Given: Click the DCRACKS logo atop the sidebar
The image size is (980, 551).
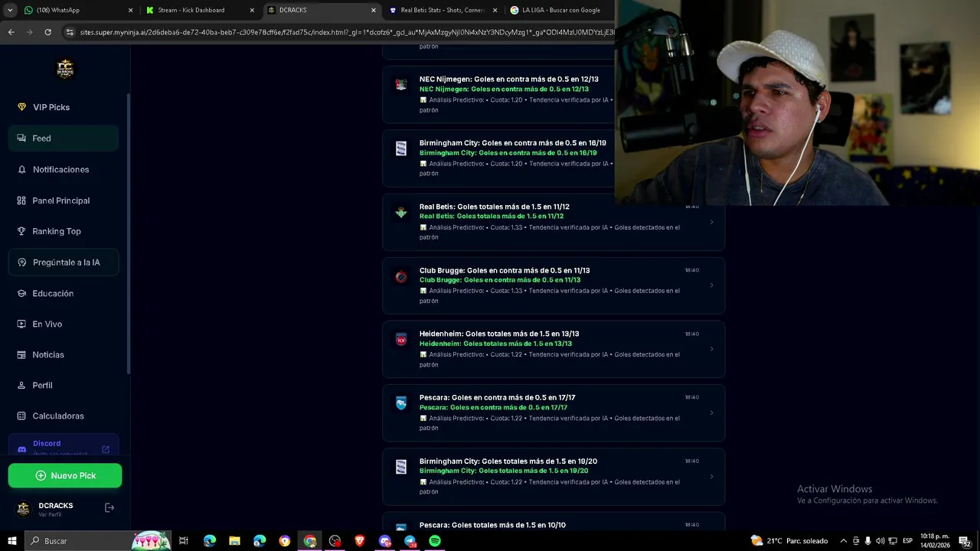Looking at the screenshot, I should (x=65, y=69).
